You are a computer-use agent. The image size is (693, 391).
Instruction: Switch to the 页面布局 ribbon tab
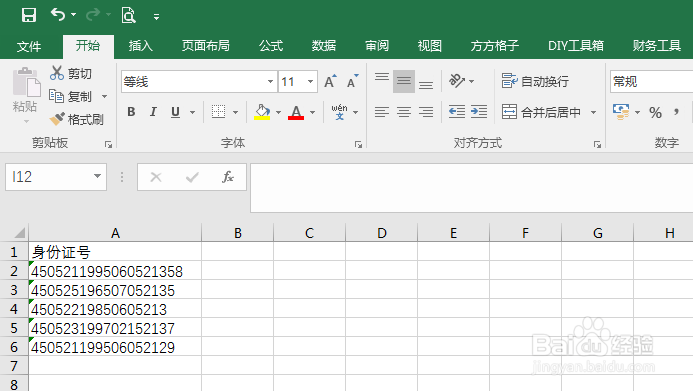click(206, 46)
